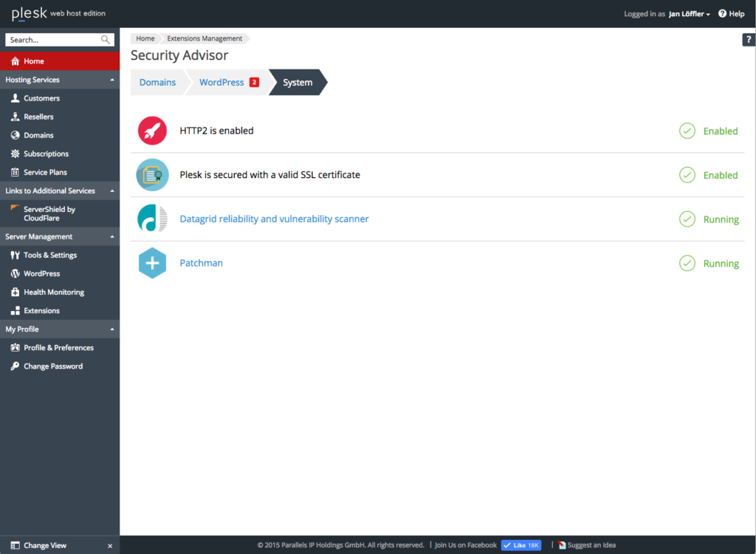This screenshot has width=756, height=554.
Task: Click the Datagrid Running checkmark icon
Action: pyautogui.click(x=687, y=219)
